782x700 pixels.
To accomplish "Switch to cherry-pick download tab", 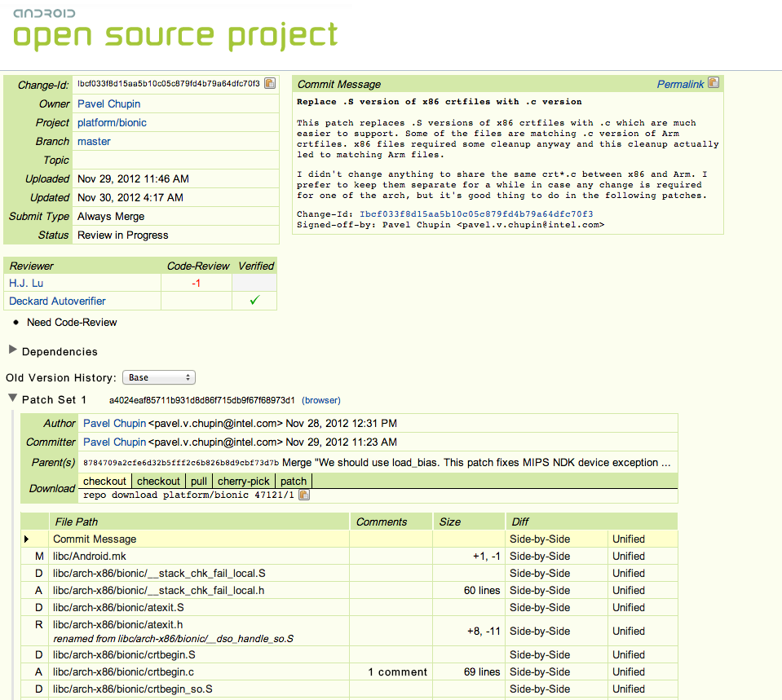I will coord(243,481).
